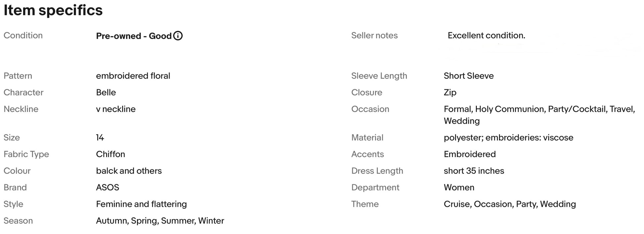The height and width of the screenshot is (234, 644).
Task: Click the Women department value
Action: tap(459, 187)
